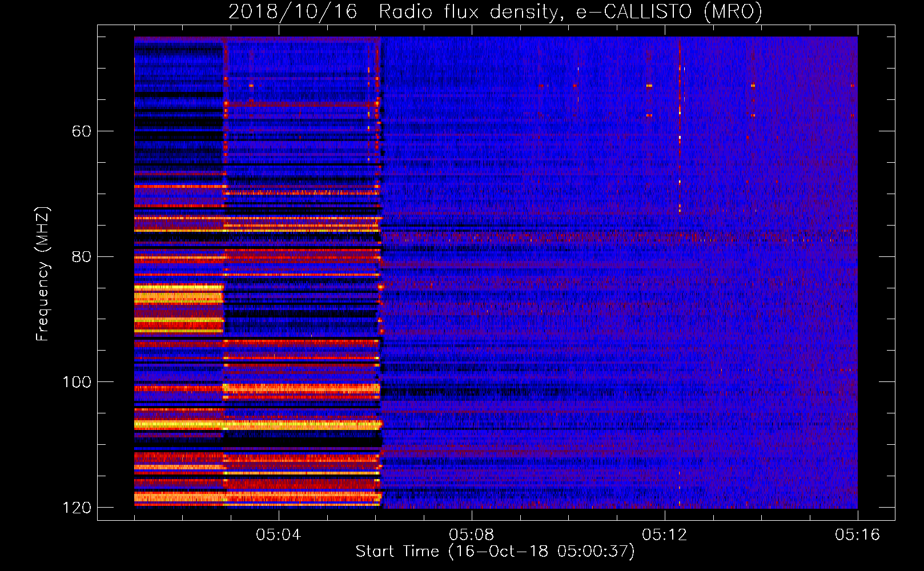Click the 05:12 time tick label

pos(664,535)
